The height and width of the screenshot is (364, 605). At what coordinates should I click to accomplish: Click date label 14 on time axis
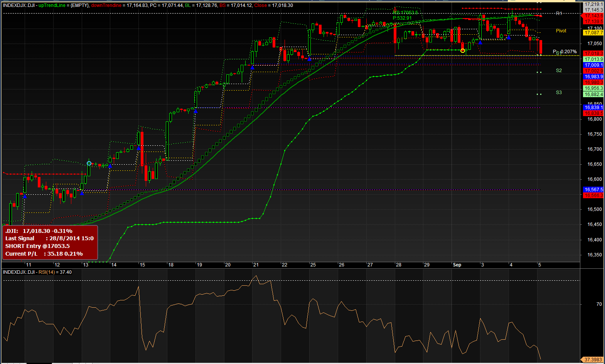click(114, 265)
